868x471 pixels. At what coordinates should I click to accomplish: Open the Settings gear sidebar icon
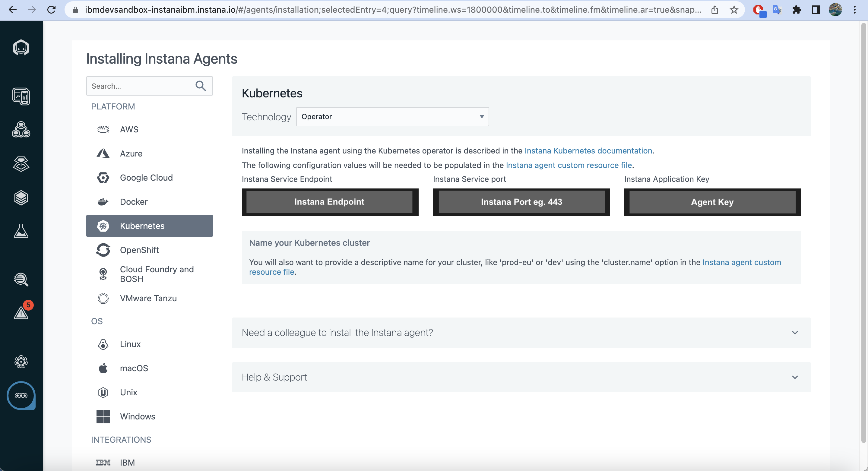(21, 362)
